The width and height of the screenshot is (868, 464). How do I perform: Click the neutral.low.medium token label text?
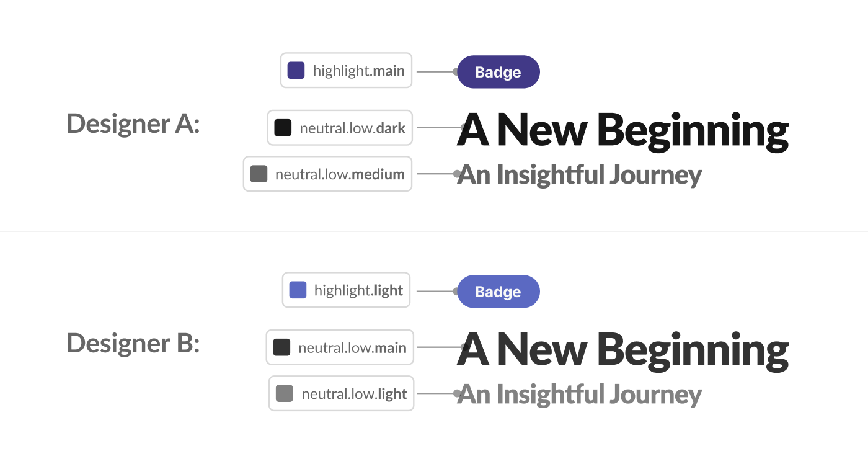tap(340, 174)
